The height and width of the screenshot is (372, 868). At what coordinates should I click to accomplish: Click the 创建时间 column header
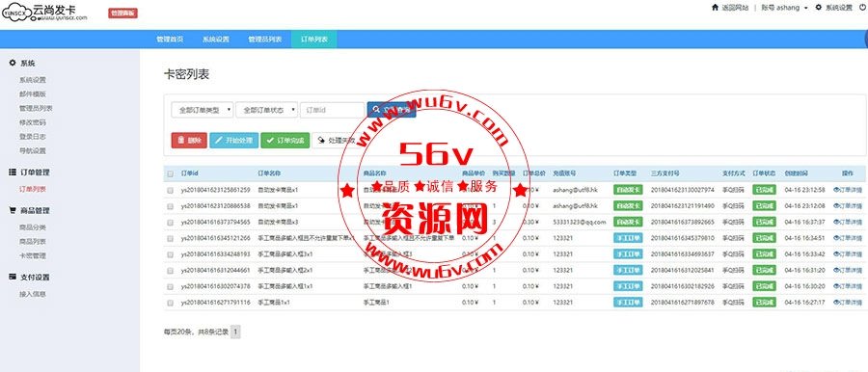coord(796,173)
